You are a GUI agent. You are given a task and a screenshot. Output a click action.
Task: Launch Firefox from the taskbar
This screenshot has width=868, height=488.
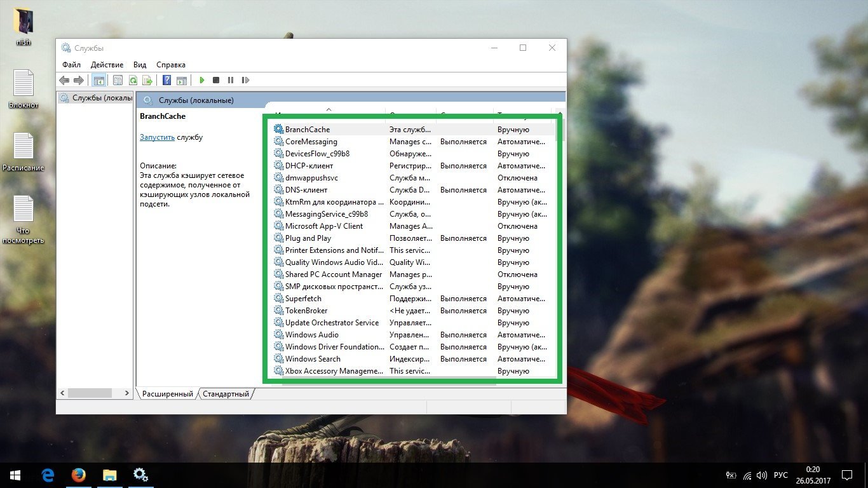click(79, 475)
